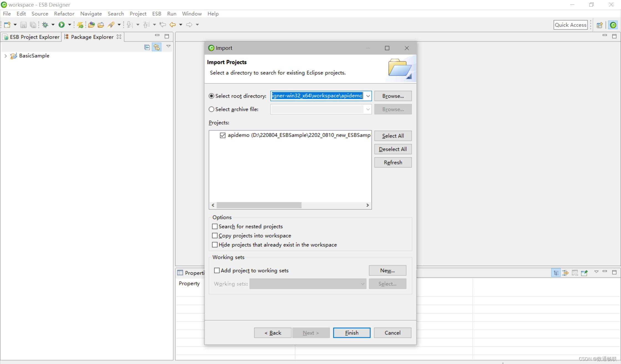The width and height of the screenshot is (621, 364).
Task: Open the ESB menu
Action: (156, 14)
